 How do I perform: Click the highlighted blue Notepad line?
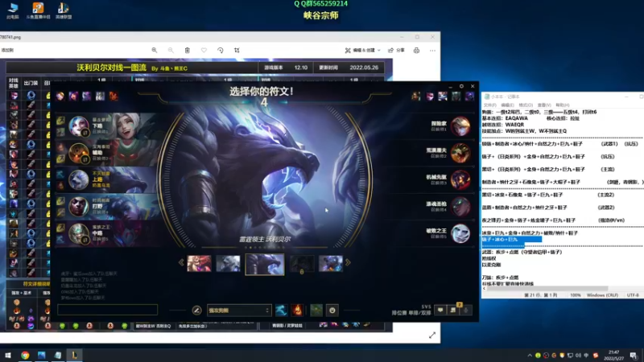512,239
